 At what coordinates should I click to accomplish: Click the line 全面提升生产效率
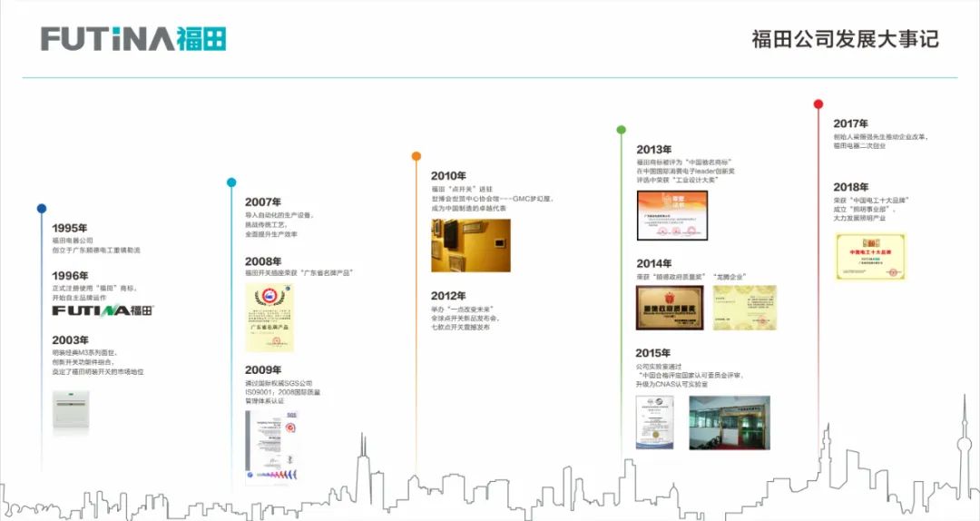(271, 234)
